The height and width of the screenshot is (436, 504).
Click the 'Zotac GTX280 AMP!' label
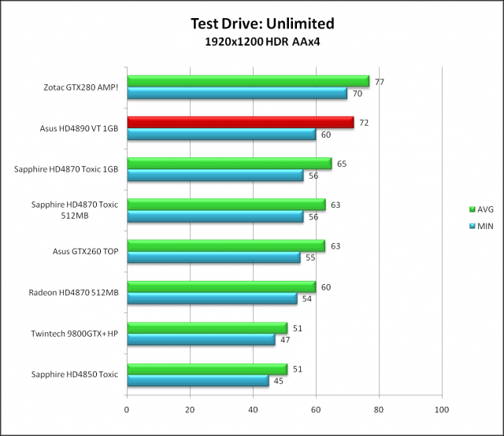pyautogui.click(x=81, y=87)
